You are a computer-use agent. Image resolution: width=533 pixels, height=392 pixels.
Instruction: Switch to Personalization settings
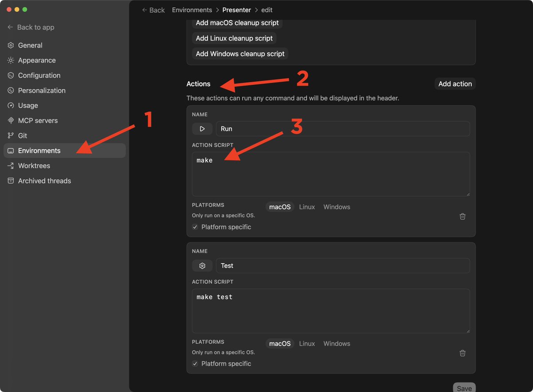tap(41, 90)
